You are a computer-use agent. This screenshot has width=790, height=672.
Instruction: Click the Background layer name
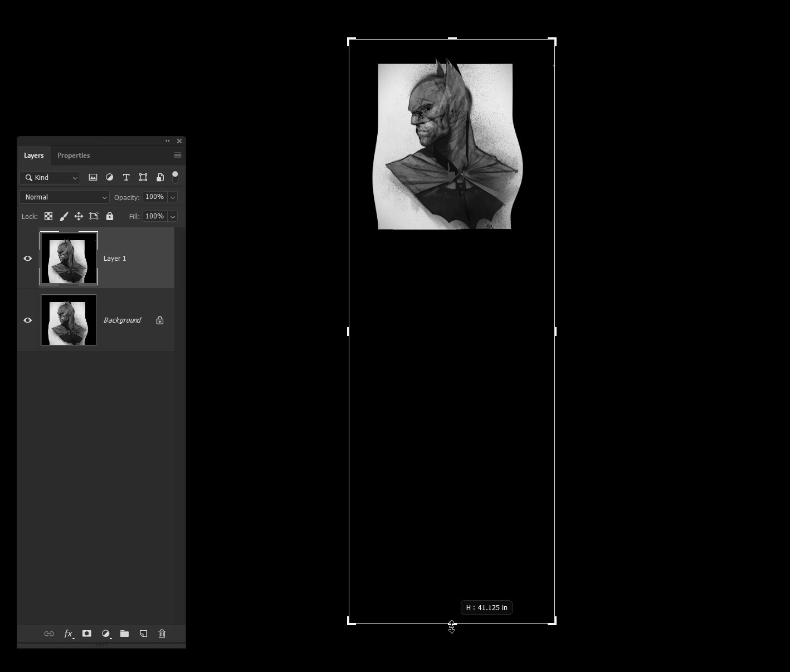pos(122,320)
